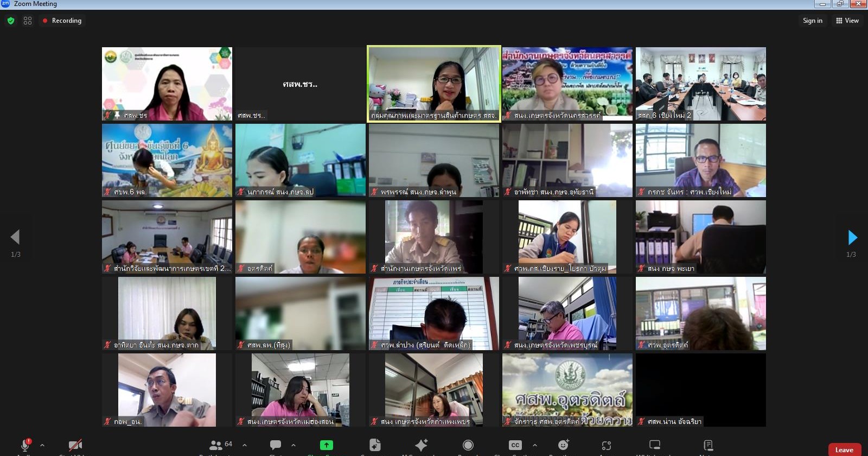Open the Reactions smiley icon
The image size is (868, 456).
[x=564, y=445]
